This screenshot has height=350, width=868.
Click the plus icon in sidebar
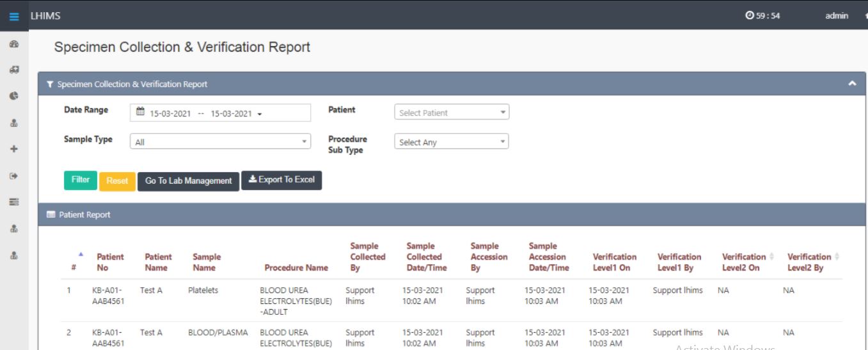click(x=13, y=148)
